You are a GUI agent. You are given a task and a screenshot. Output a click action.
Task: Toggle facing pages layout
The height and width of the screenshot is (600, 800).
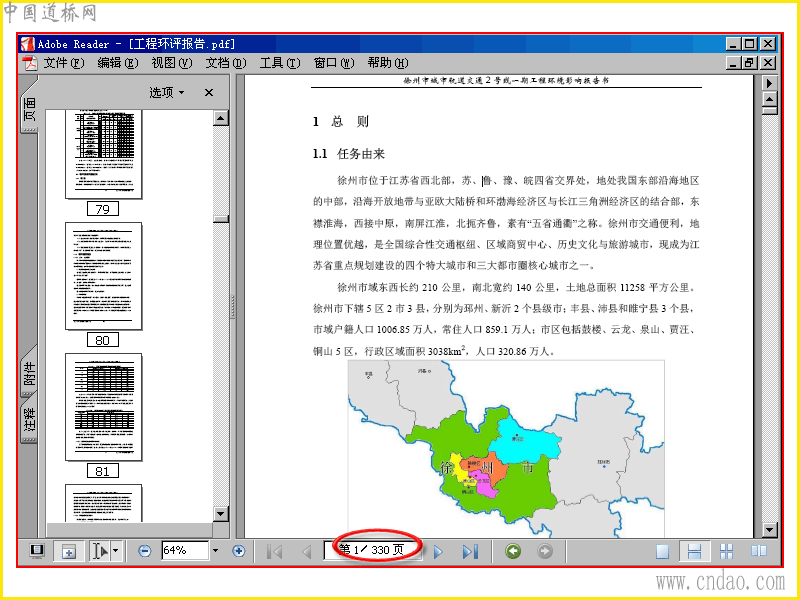pos(758,552)
